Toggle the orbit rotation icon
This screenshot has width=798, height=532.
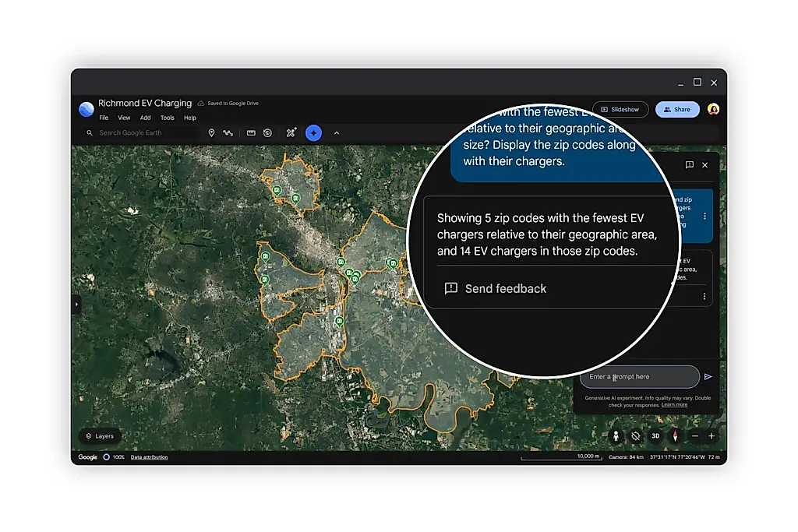pyautogui.click(x=636, y=436)
